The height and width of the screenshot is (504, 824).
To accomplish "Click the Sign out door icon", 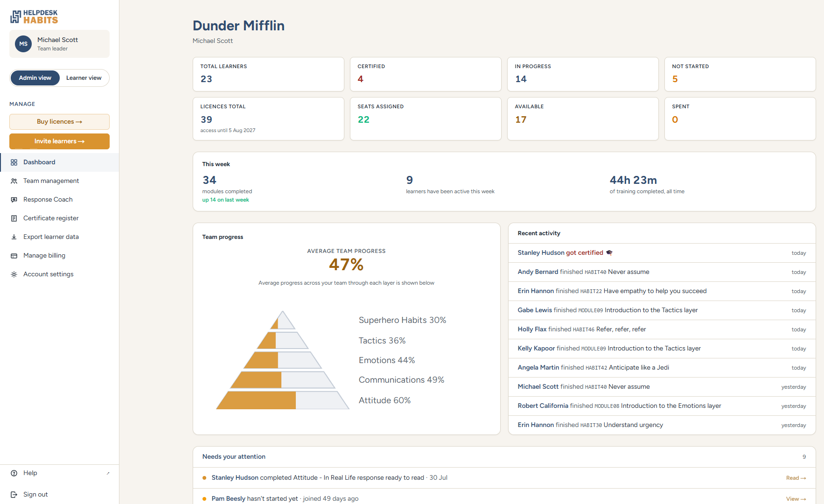I will coord(14,495).
